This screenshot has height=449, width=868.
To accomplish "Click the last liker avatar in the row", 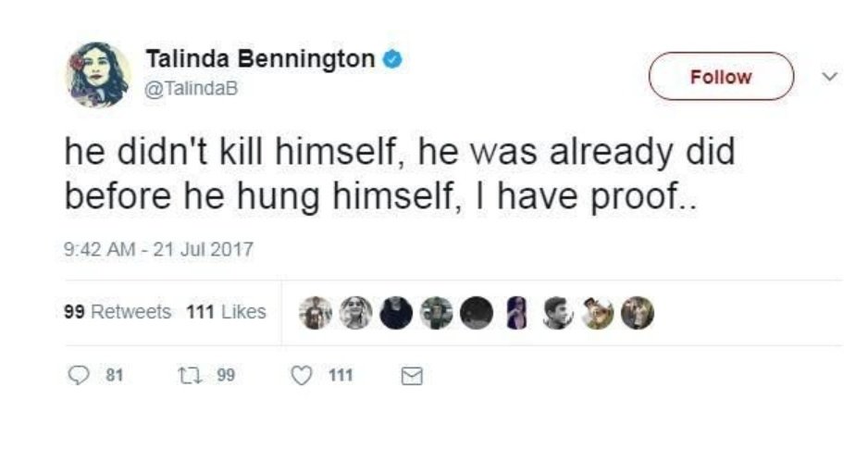I will [637, 313].
